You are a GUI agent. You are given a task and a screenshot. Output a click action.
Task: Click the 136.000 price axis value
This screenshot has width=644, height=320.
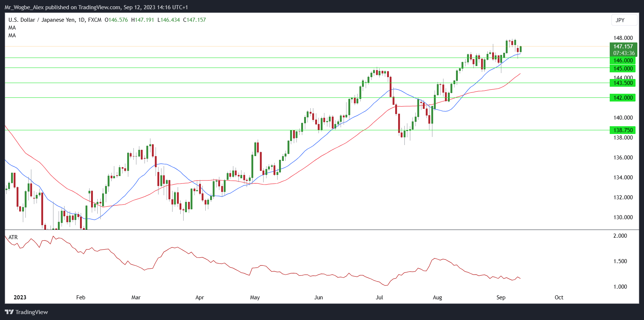[623, 158]
